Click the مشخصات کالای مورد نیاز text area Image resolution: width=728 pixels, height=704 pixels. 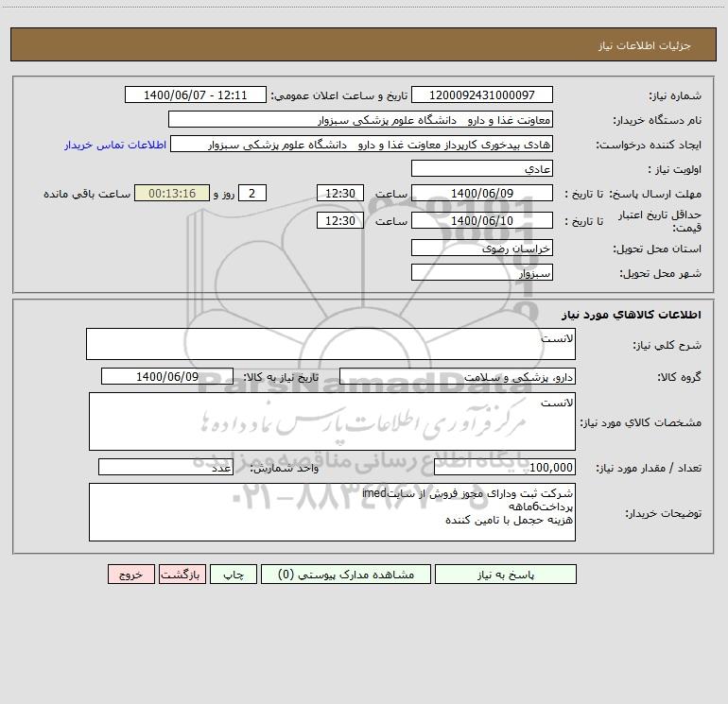[x=332, y=421]
